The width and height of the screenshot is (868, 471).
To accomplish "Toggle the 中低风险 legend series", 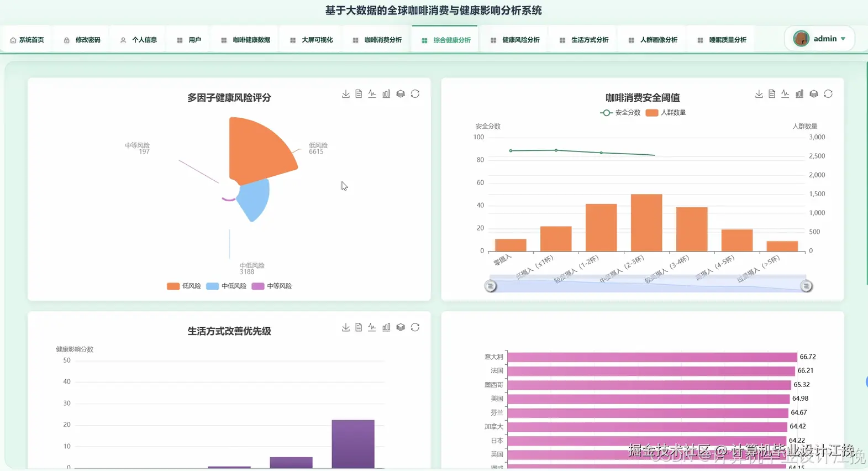I will [x=227, y=286].
